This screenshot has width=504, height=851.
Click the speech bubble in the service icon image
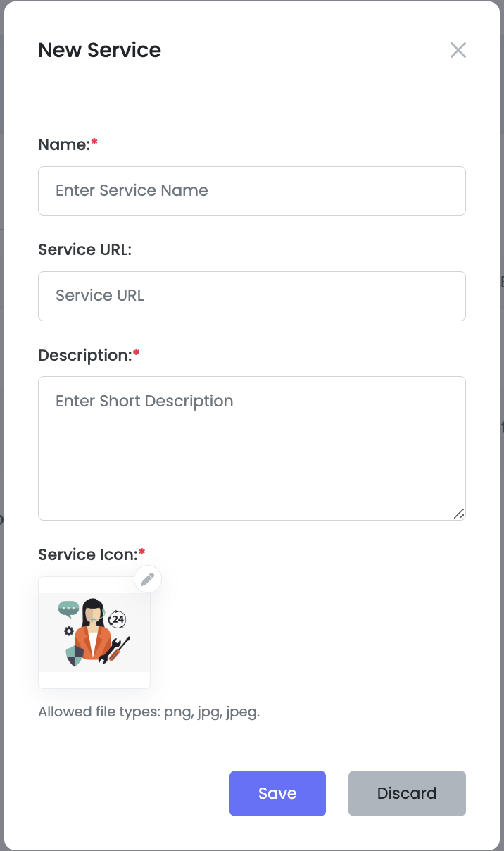pos(68,609)
